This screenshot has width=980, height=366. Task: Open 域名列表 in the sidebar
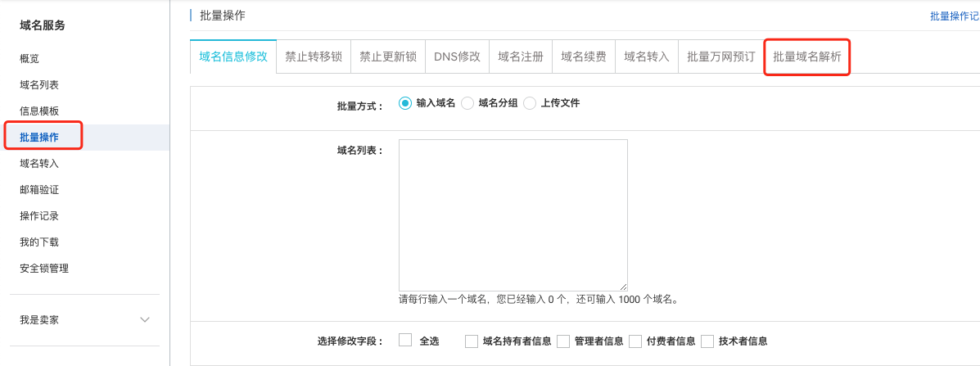coord(39,85)
